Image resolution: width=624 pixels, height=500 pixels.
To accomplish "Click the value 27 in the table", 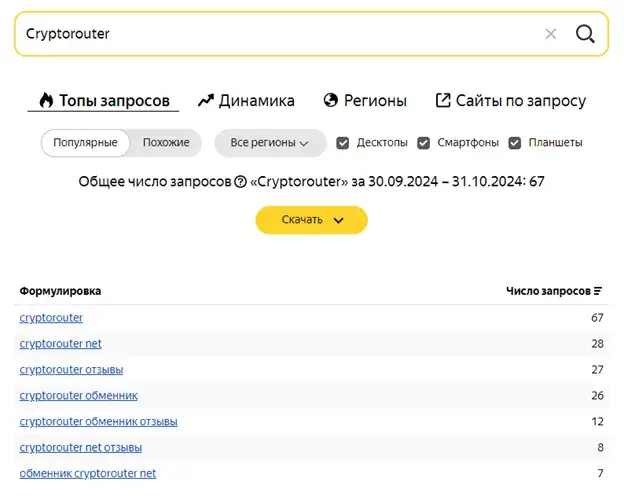I will pos(597,369).
